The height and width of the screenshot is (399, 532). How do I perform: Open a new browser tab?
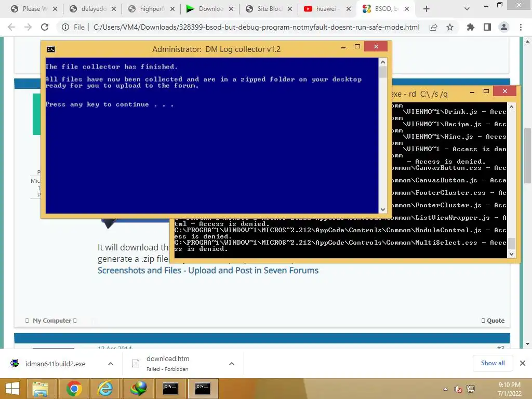click(x=427, y=9)
